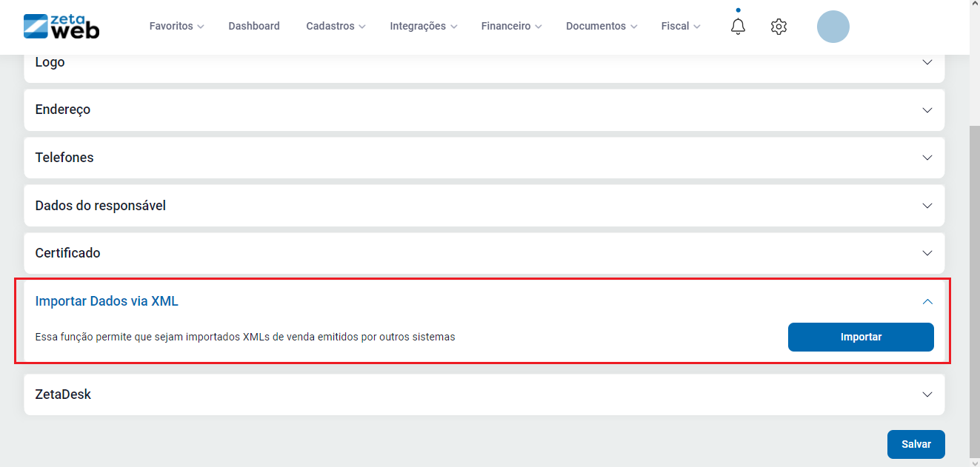Open the notifications bell icon
The height and width of the screenshot is (467, 980).
(738, 27)
